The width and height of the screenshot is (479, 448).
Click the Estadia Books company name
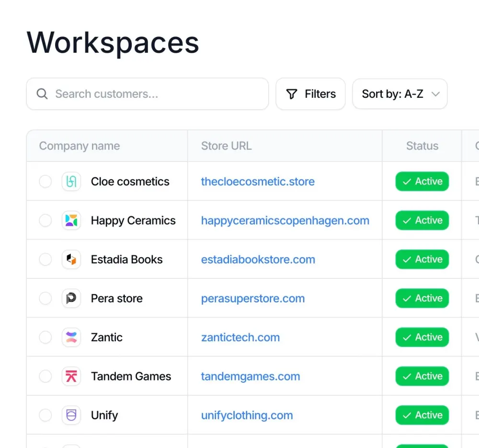[x=127, y=259]
